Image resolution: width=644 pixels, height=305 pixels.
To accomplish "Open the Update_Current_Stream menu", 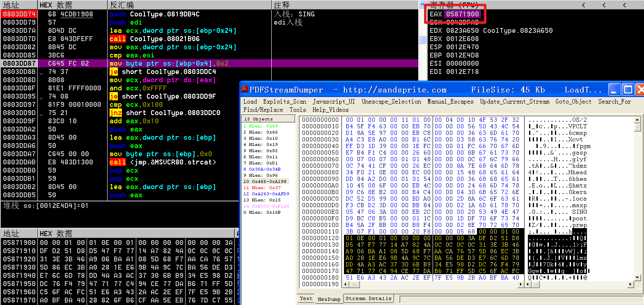I will click(515, 102).
